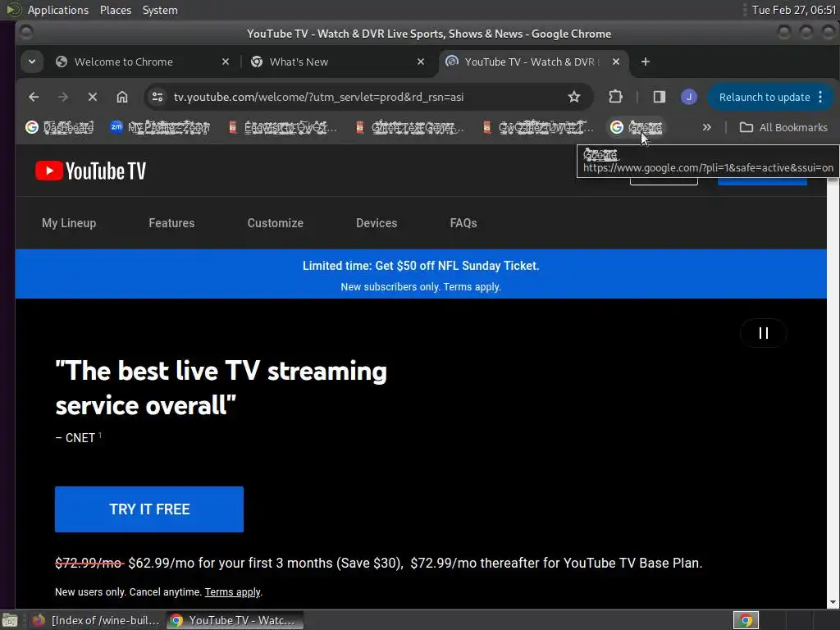
Task: Click the NFL Sunday Ticket promo banner
Action: 421,274
